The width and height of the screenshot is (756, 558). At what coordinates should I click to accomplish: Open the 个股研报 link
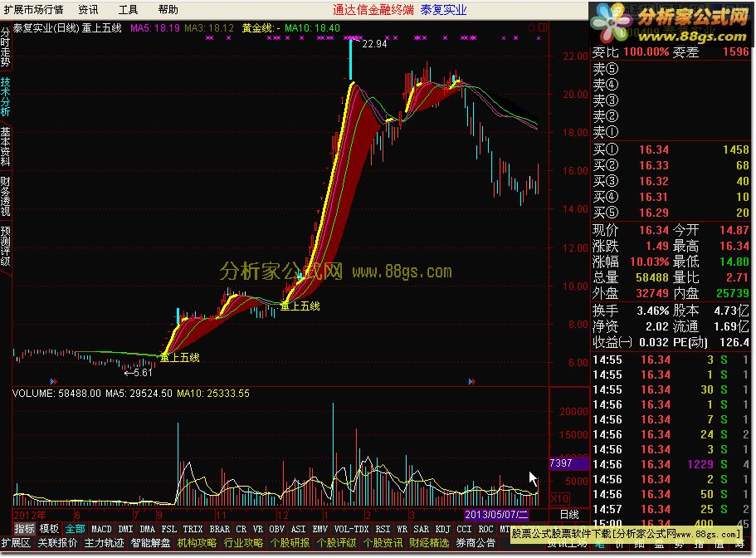[290, 543]
